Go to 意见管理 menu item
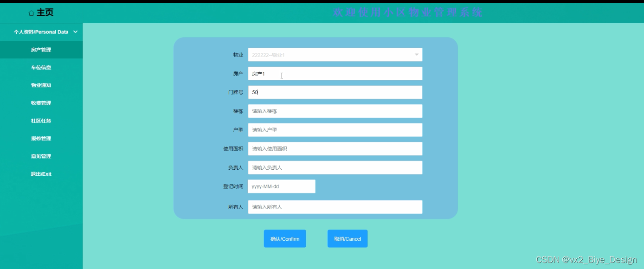The height and width of the screenshot is (269, 644). (x=41, y=156)
